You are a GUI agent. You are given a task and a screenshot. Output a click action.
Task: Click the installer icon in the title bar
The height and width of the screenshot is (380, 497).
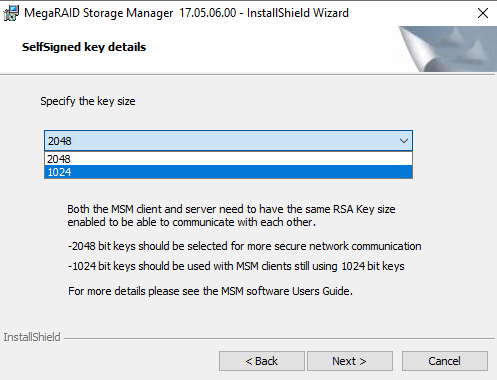point(11,13)
